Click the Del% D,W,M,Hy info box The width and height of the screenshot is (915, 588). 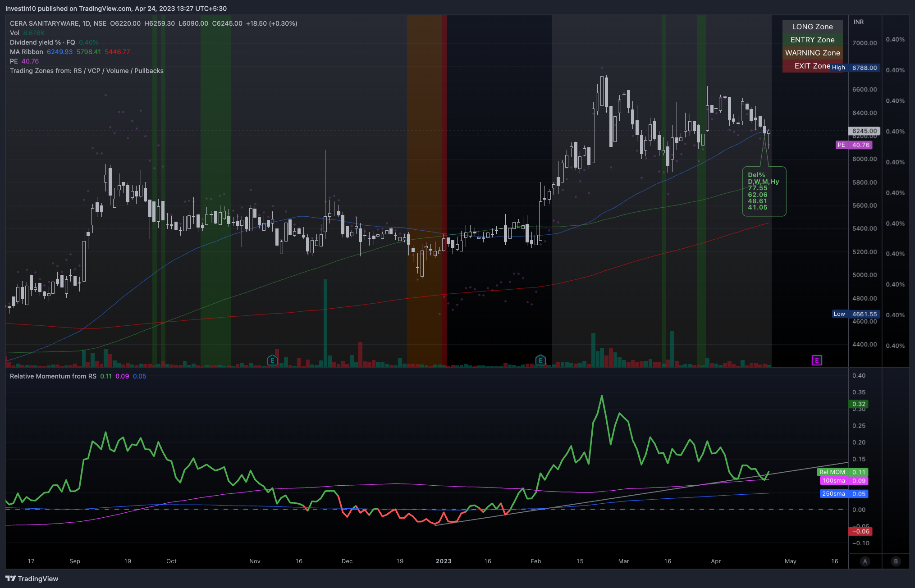pos(764,191)
